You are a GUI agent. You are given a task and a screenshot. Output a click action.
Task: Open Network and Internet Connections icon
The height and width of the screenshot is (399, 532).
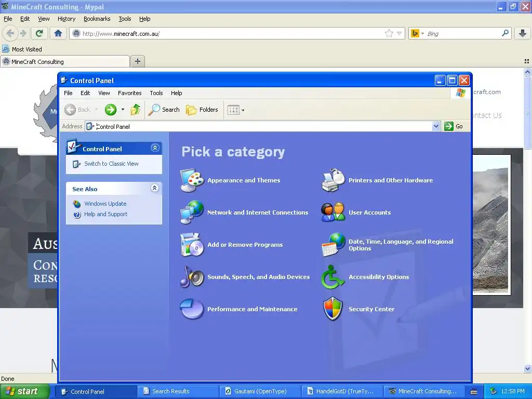[x=192, y=212]
